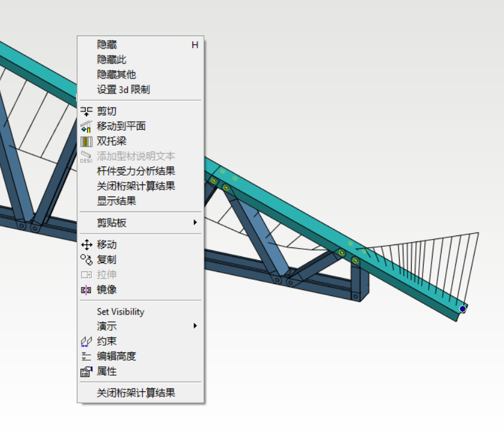This screenshot has height=432, width=504.
Task: Open 设置 3d 限制 option
Action: point(140,89)
